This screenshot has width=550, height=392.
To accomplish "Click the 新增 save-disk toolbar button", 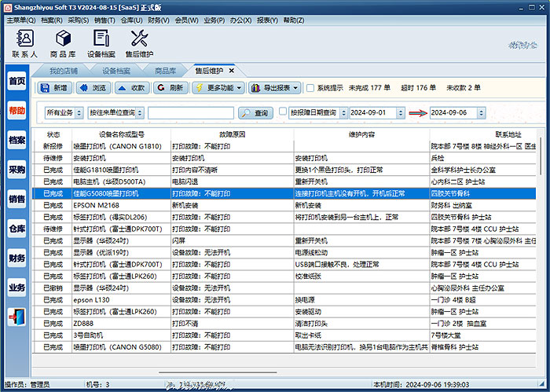I will pos(54,88).
